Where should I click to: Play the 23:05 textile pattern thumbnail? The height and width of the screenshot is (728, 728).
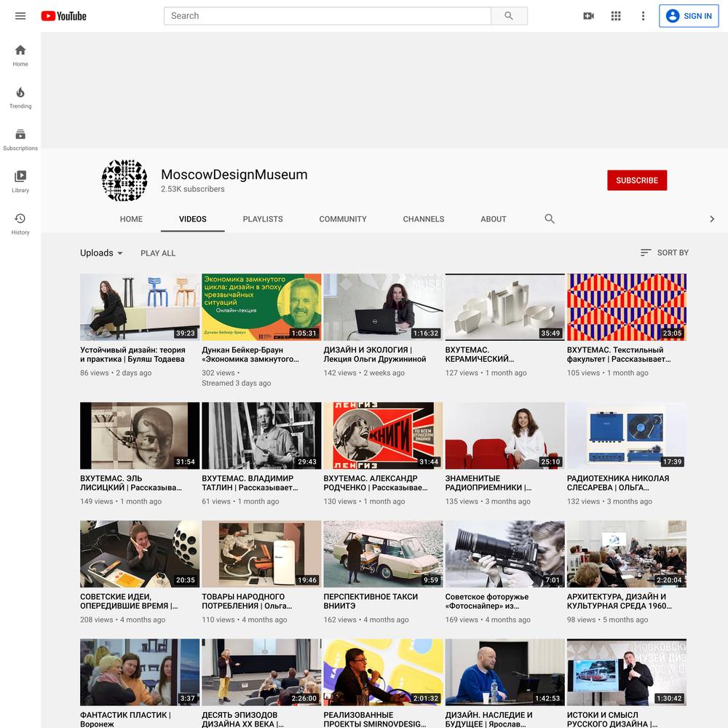tap(626, 307)
